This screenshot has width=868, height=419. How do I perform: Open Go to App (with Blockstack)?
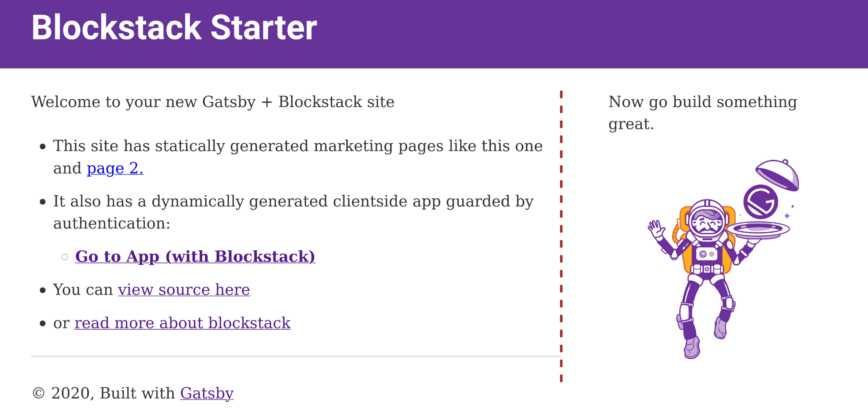click(195, 256)
